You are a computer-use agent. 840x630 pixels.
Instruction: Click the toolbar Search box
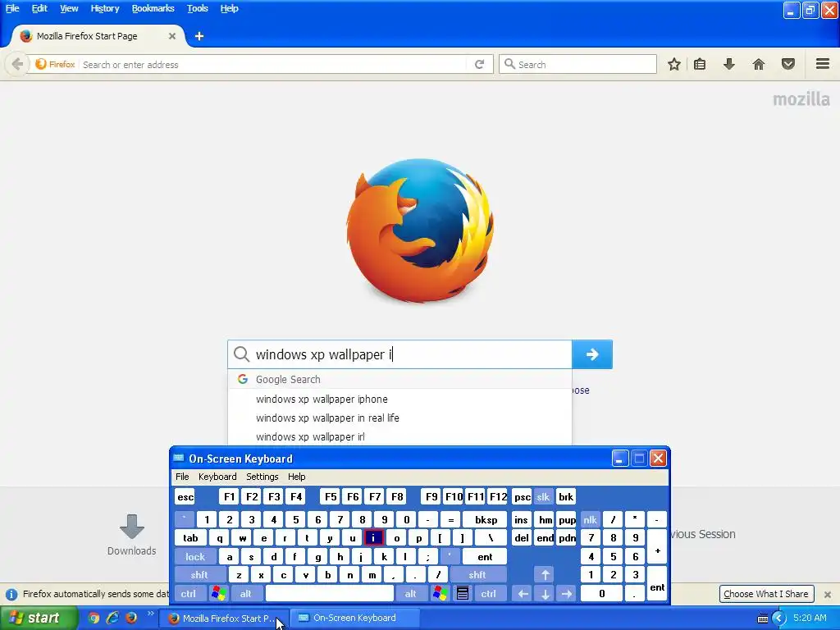[x=577, y=64]
